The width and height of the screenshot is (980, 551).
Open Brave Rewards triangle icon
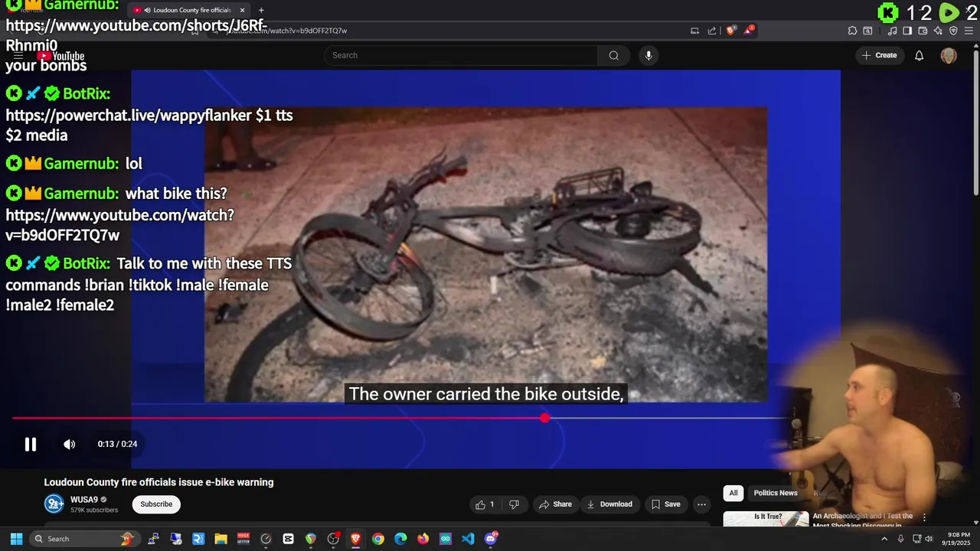[x=750, y=31]
